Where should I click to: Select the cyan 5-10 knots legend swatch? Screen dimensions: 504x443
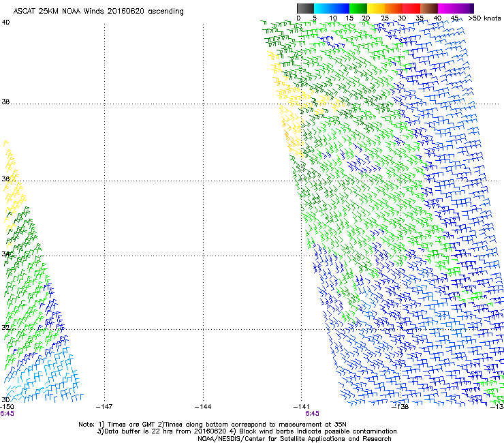[x=323, y=8]
